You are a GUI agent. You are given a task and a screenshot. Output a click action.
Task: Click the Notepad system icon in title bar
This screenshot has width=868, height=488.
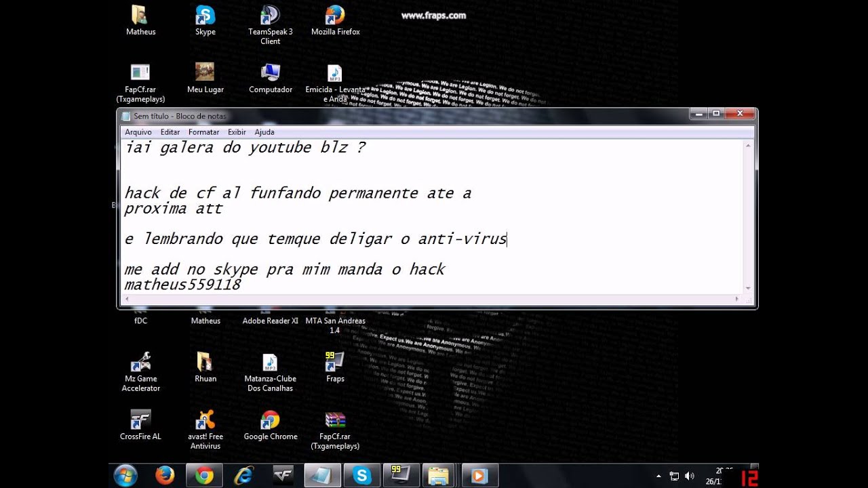[x=126, y=117]
